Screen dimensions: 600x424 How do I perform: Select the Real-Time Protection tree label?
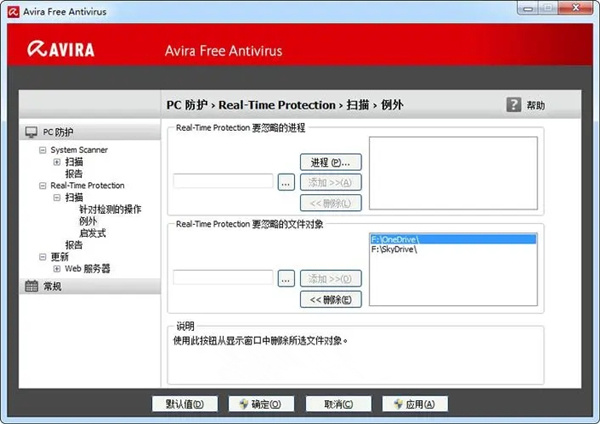[x=88, y=186]
